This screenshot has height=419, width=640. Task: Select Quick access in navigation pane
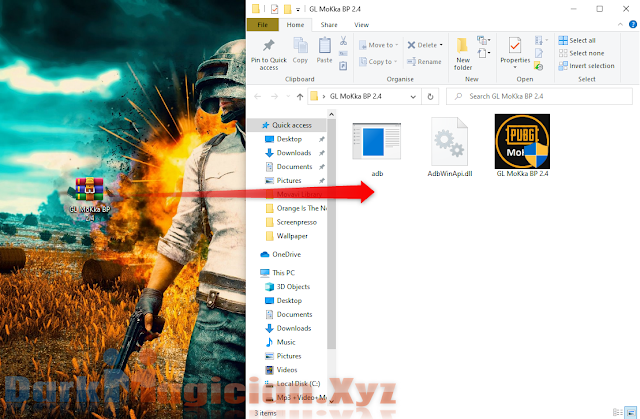click(x=287, y=125)
